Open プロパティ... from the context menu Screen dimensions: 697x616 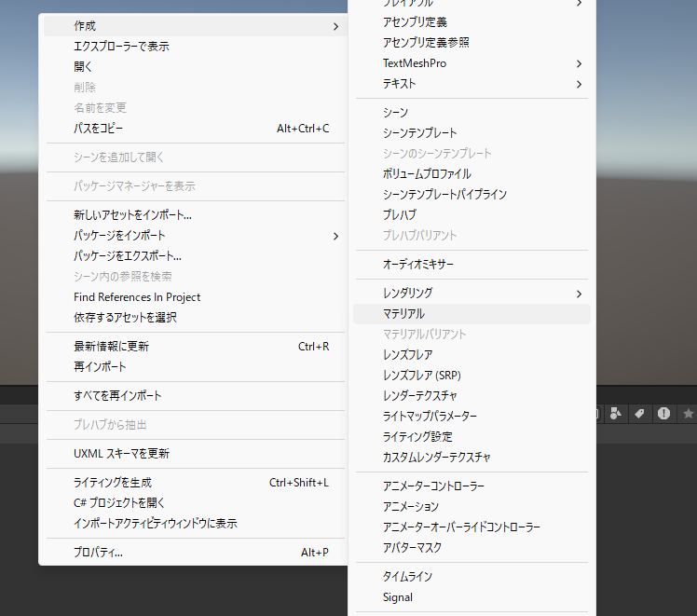[98, 553]
